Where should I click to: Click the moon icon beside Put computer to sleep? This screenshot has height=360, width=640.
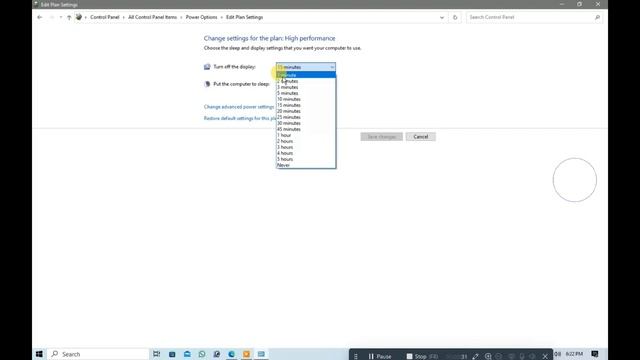point(207,84)
